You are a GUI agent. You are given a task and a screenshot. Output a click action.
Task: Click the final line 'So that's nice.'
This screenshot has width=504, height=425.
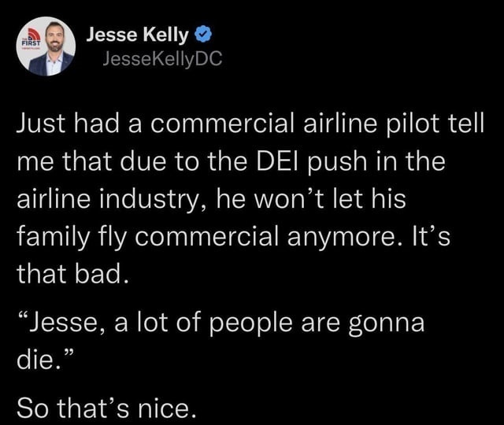pyautogui.click(x=106, y=408)
